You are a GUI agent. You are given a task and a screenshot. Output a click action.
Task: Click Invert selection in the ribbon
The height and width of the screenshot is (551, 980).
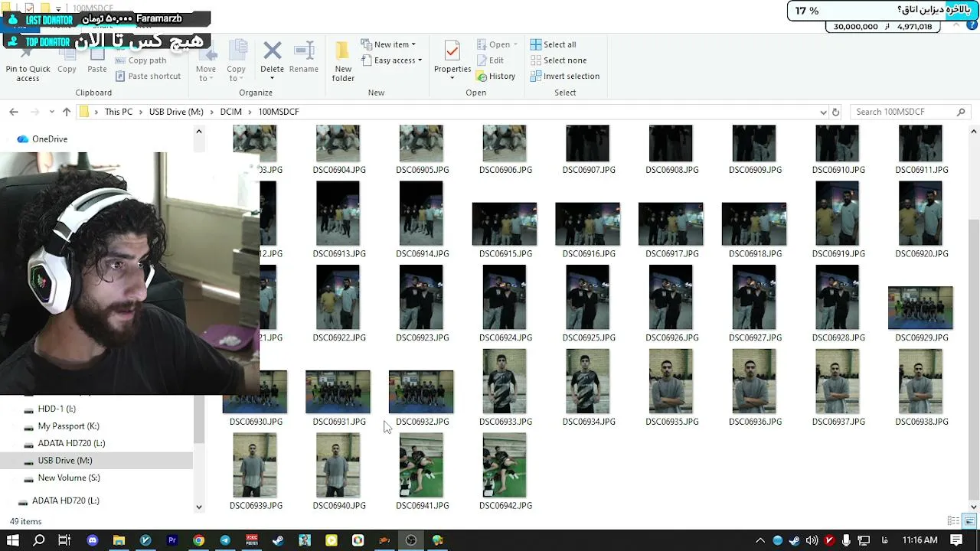(565, 77)
